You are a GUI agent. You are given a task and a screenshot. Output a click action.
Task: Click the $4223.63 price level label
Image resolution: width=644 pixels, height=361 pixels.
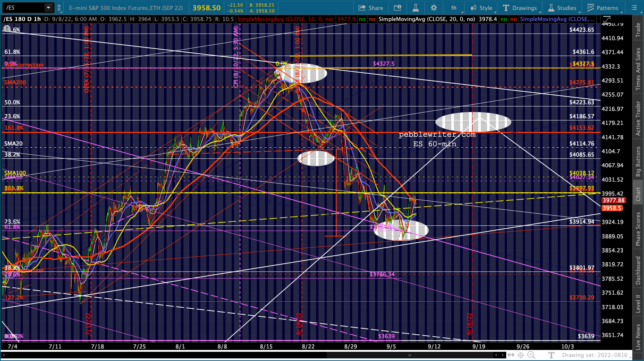pyautogui.click(x=581, y=102)
